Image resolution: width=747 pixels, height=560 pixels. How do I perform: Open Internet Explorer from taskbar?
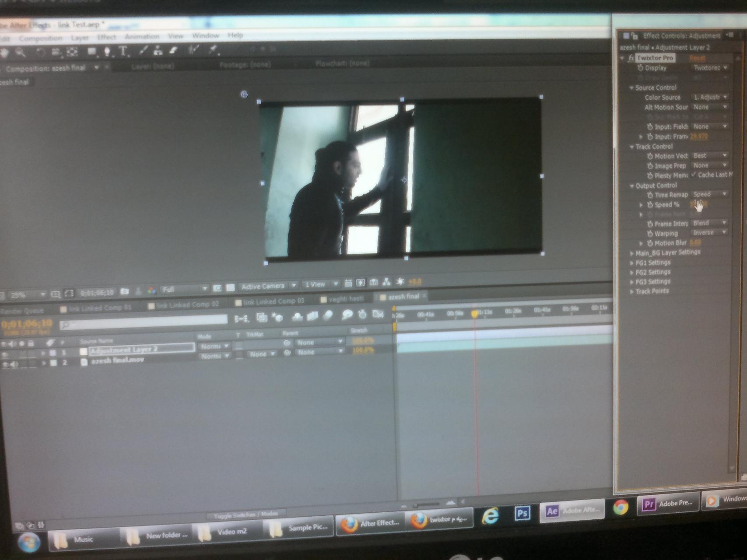point(490,515)
